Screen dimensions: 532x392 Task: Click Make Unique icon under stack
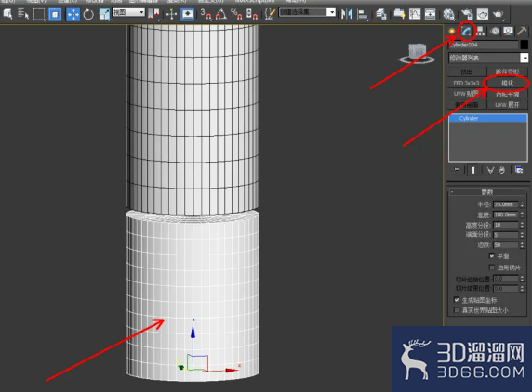click(x=490, y=170)
